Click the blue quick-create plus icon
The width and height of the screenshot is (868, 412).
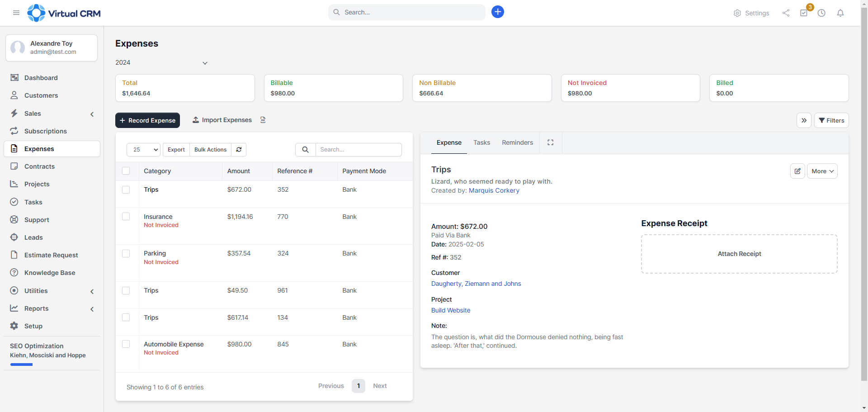pos(497,12)
